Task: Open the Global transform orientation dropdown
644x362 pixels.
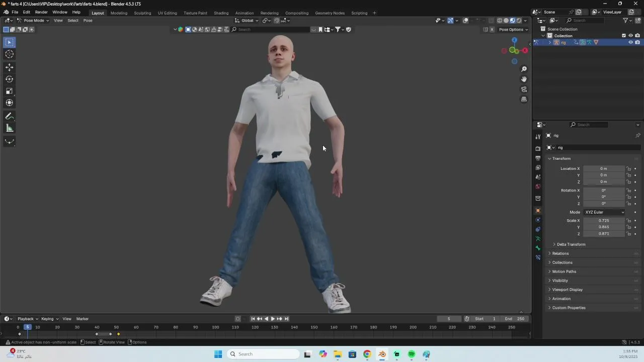Action: tap(247, 21)
